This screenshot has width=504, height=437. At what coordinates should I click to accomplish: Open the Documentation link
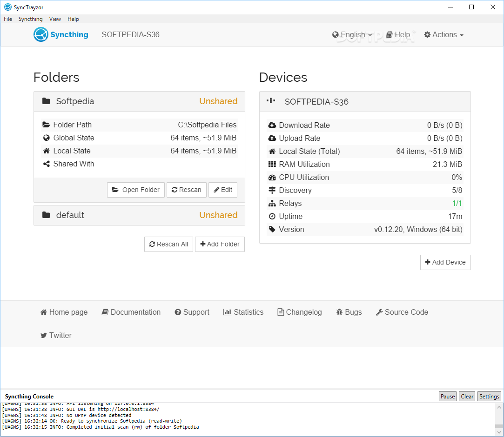click(131, 312)
